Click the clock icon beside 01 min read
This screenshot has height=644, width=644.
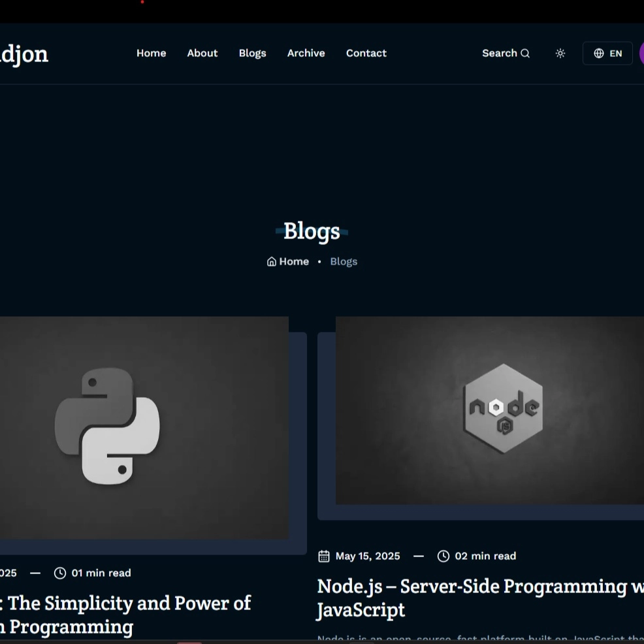60,573
